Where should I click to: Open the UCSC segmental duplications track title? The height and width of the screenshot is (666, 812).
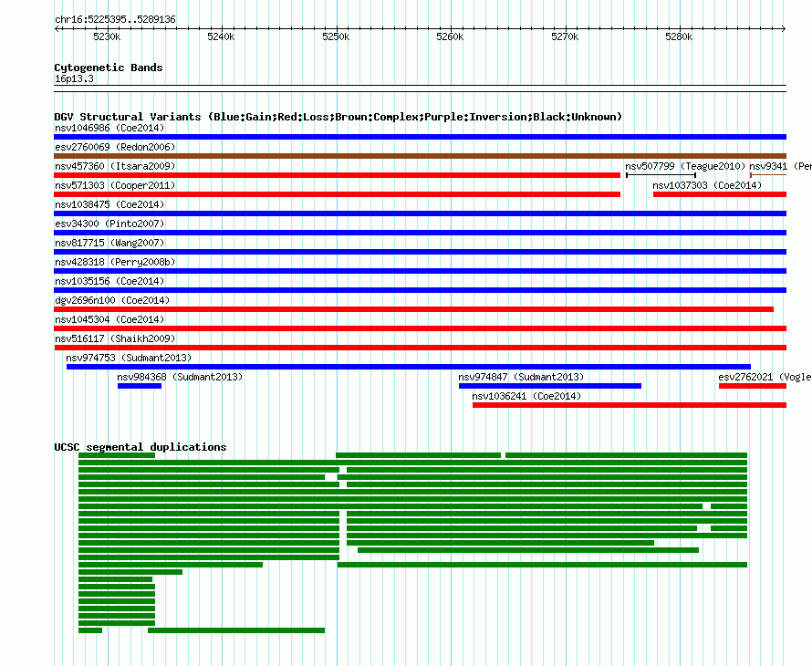click(140, 447)
